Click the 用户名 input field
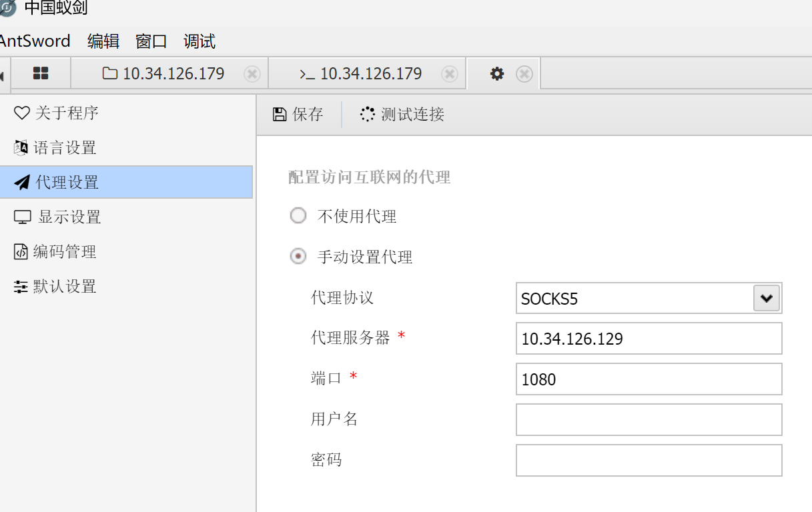812x512 pixels. (649, 420)
